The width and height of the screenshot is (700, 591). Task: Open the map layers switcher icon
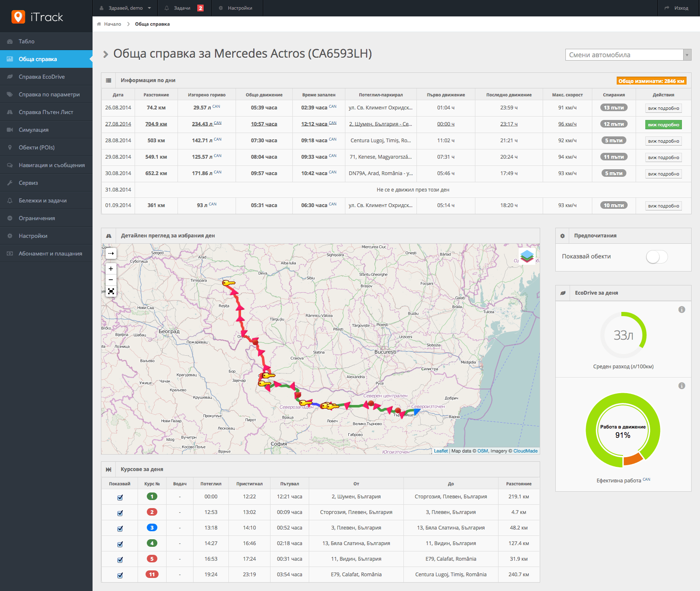[527, 256]
